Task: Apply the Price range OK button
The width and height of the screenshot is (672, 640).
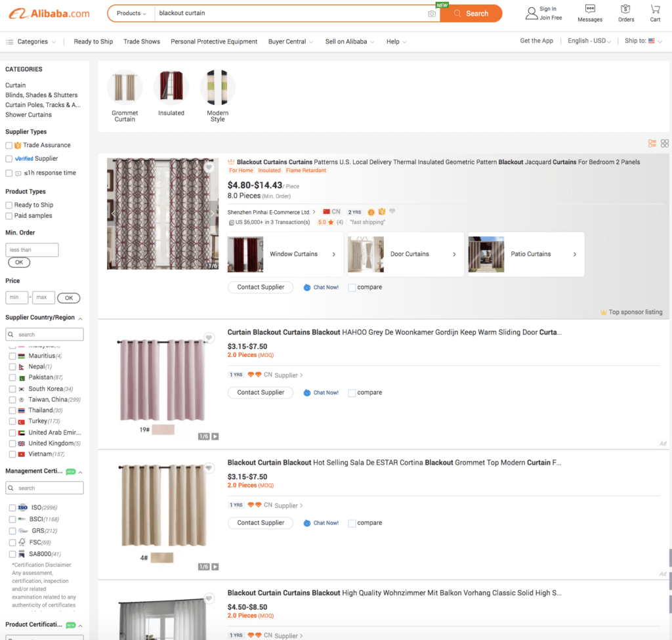Action: [x=68, y=298]
